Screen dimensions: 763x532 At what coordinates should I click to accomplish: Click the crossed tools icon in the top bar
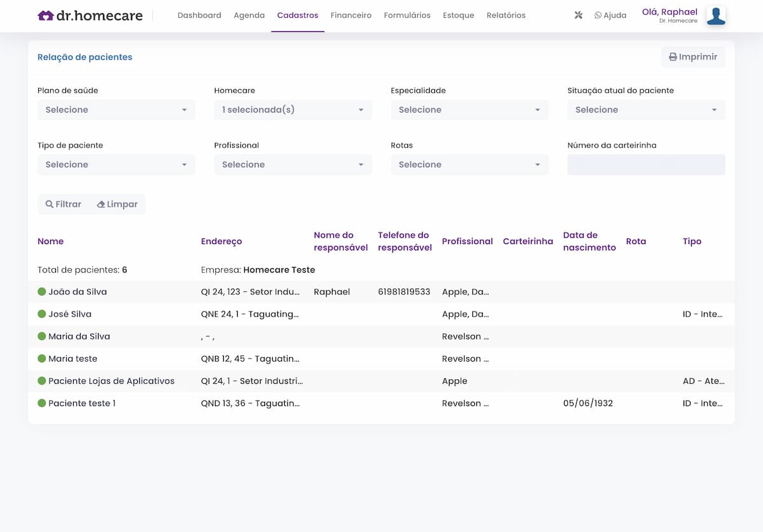pyautogui.click(x=578, y=15)
